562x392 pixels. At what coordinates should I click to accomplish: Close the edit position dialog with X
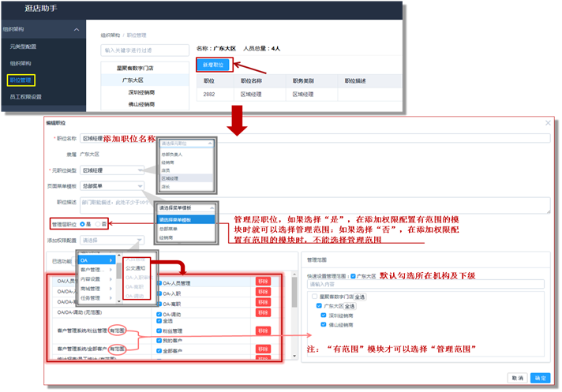[x=548, y=122]
